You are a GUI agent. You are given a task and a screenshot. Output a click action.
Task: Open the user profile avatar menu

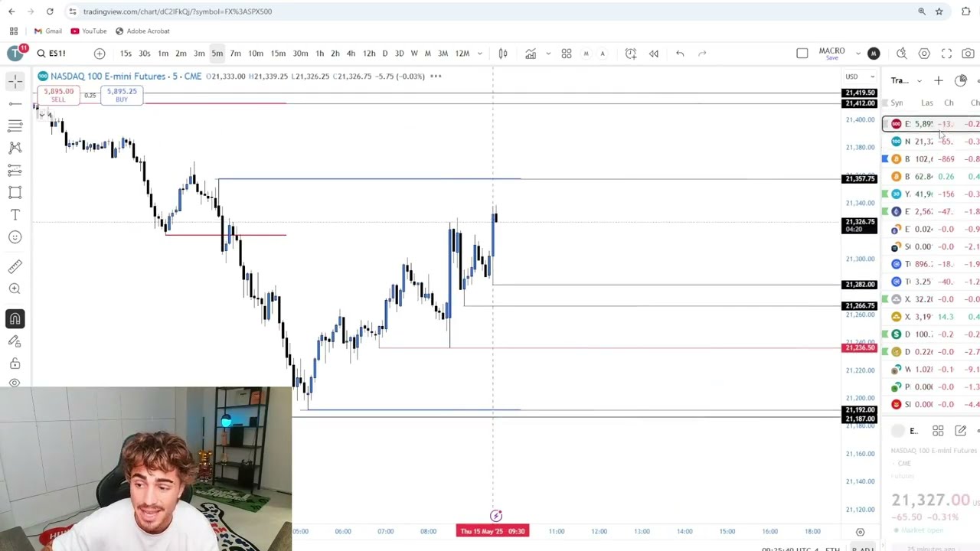pyautogui.click(x=15, y=53)
